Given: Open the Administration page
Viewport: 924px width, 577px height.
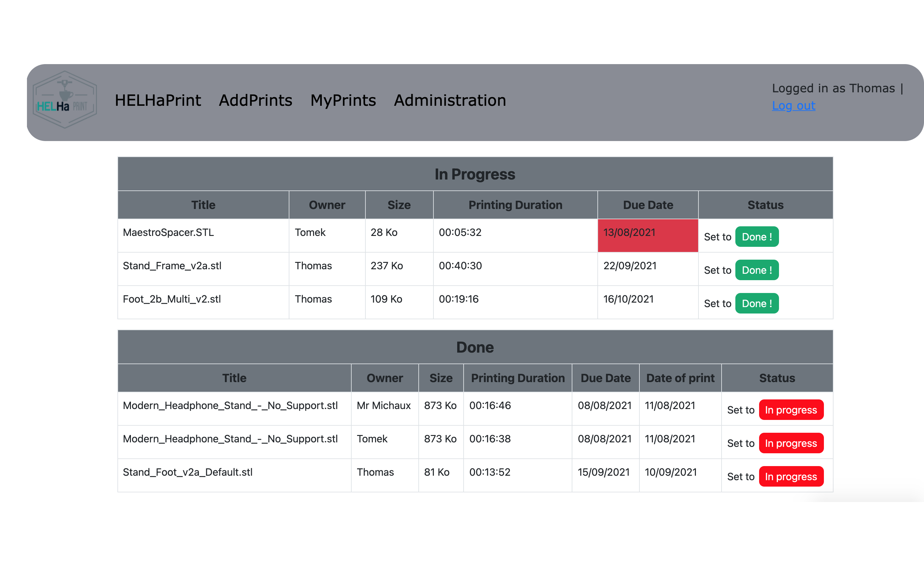Looking at the screenshot, I should (450, 100).
